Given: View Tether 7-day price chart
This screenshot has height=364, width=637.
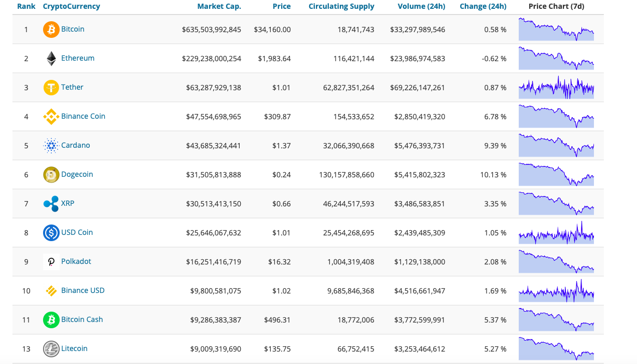Looking at the screenshot, I should [x=556, y=88].
